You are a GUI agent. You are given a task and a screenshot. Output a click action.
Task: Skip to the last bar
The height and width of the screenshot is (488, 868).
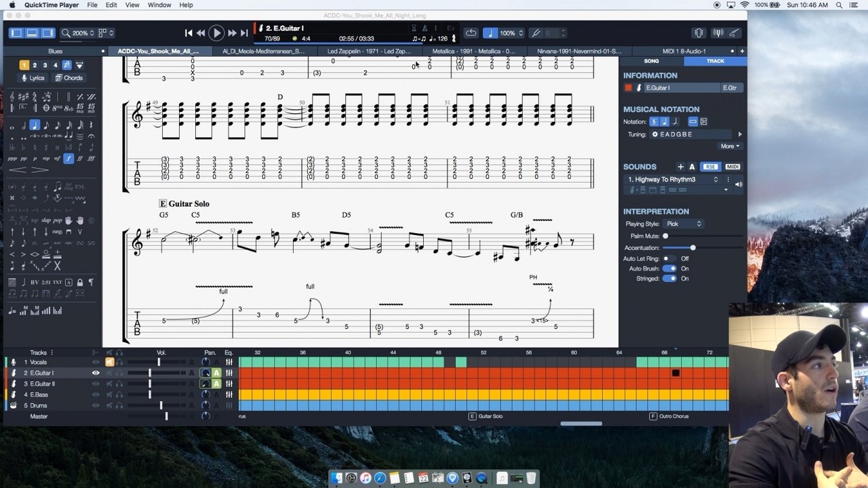click(x=244, y=33)
